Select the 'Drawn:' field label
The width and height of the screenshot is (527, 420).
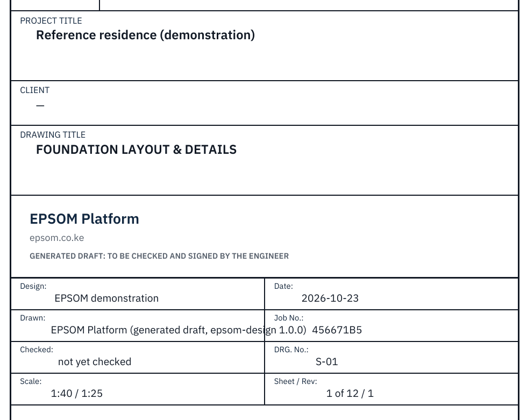click(33, 318)
